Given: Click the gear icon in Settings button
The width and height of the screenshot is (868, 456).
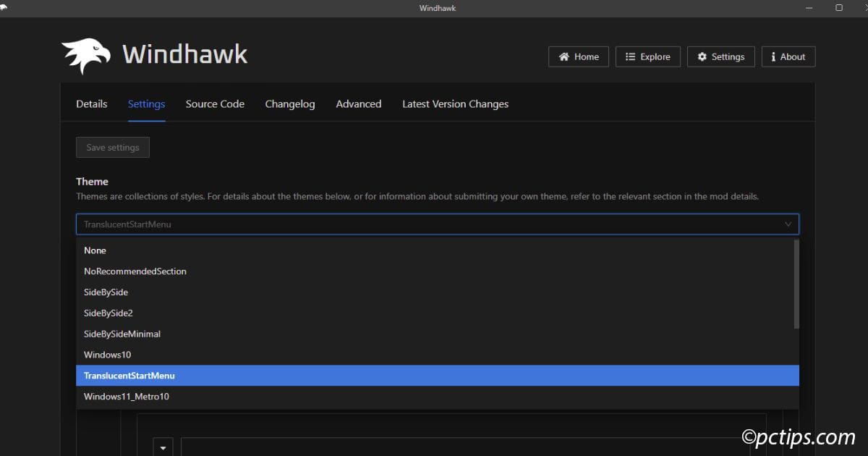Looking at the screenshot, I should coord(702,56).
